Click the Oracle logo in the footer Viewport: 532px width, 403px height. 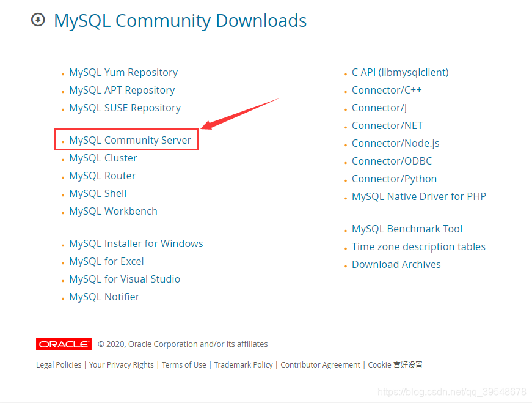[64, 344]
